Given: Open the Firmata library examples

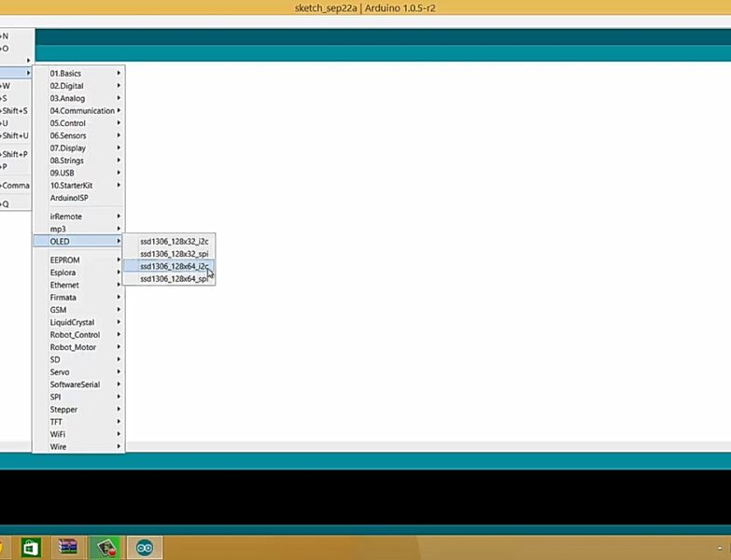Looking at the screenshot, I should (78, 297).
